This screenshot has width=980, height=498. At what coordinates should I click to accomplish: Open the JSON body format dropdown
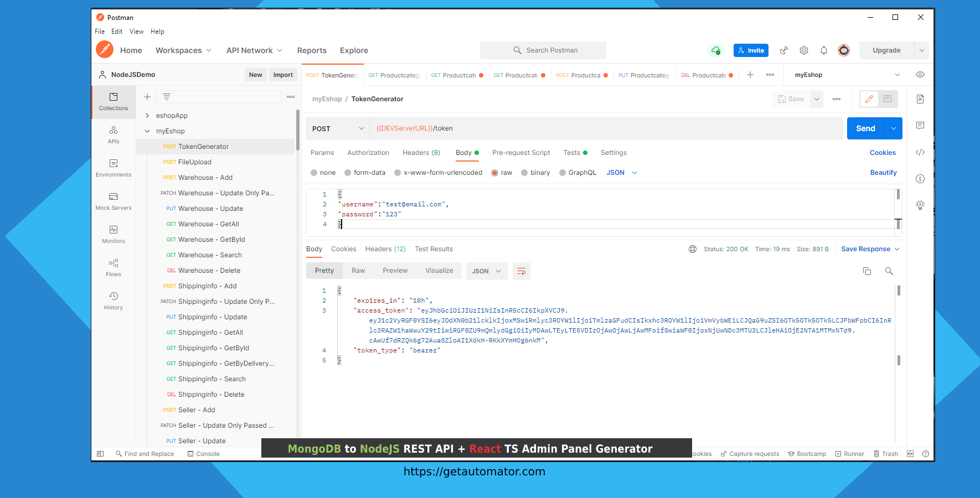(622, 173)
